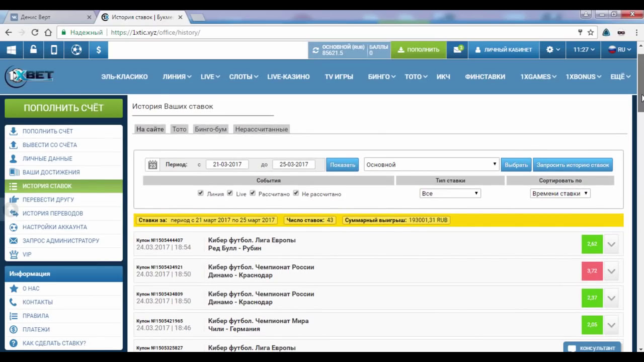Open the Консультант chat widget
This screenshot has width=644, height=362.
[592, 348]
